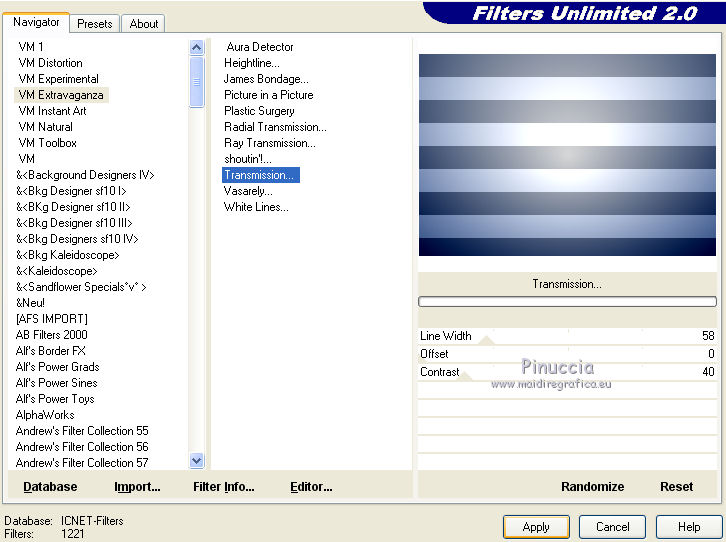This screenshot has height=542, width=726.
Task: Select VM Natural category
Action: (x=45, y=127)
